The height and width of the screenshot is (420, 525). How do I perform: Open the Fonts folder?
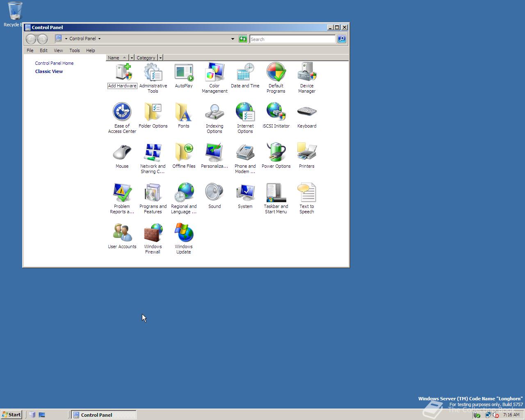[184, 116]
